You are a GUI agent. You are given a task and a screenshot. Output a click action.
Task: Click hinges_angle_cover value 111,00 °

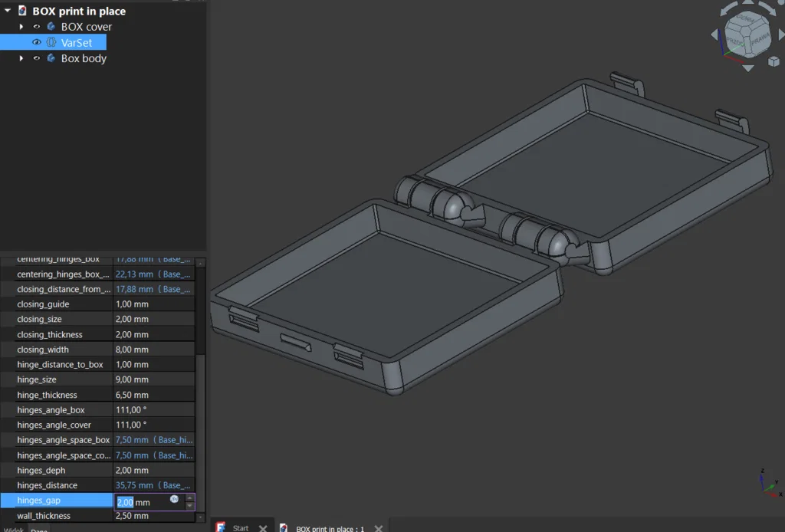pyautogui.click(x=131, y=425)
